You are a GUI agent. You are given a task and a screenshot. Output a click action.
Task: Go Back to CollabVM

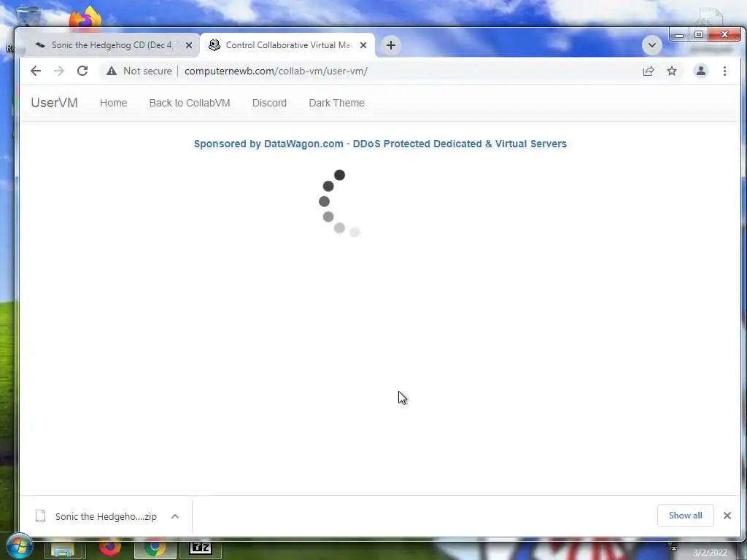pos(190,103)
